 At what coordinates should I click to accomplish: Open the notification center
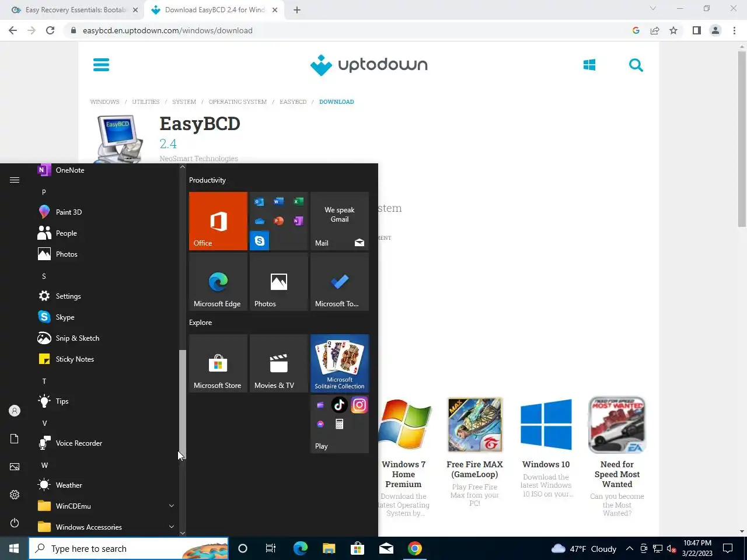pos(728,548)
